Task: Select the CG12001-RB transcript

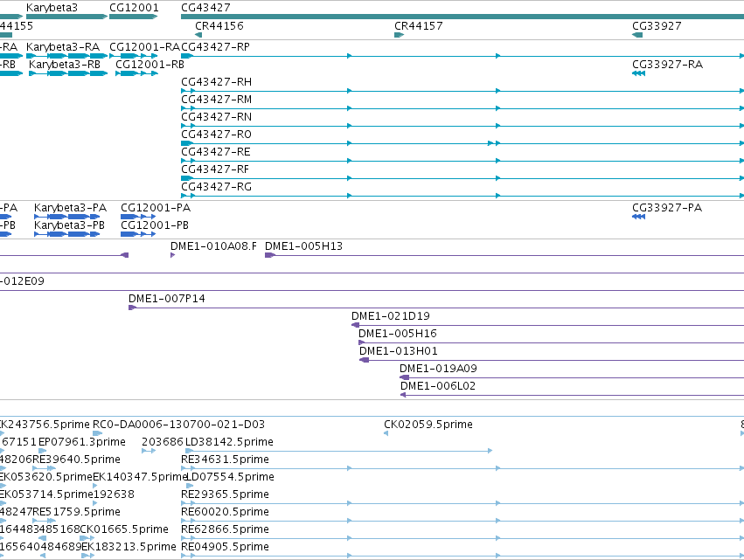Action: pyautogui.click(x=136, y=73)
